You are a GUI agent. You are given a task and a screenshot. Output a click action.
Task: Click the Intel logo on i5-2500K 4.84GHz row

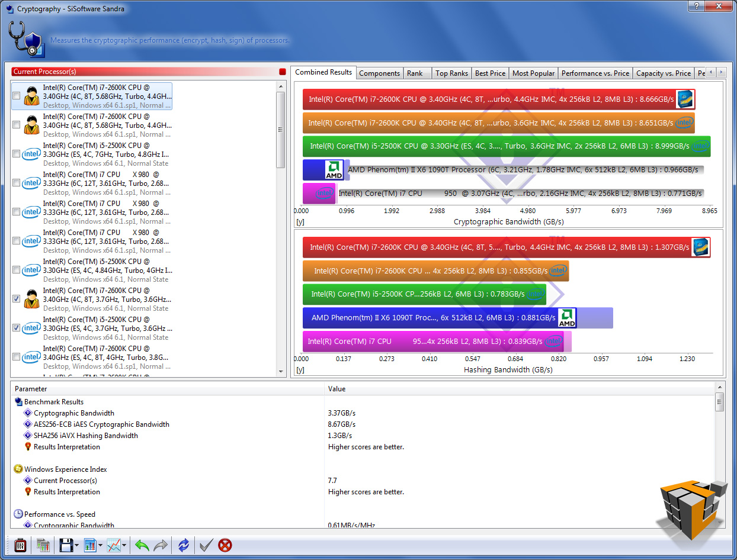[x=31, y=270]
